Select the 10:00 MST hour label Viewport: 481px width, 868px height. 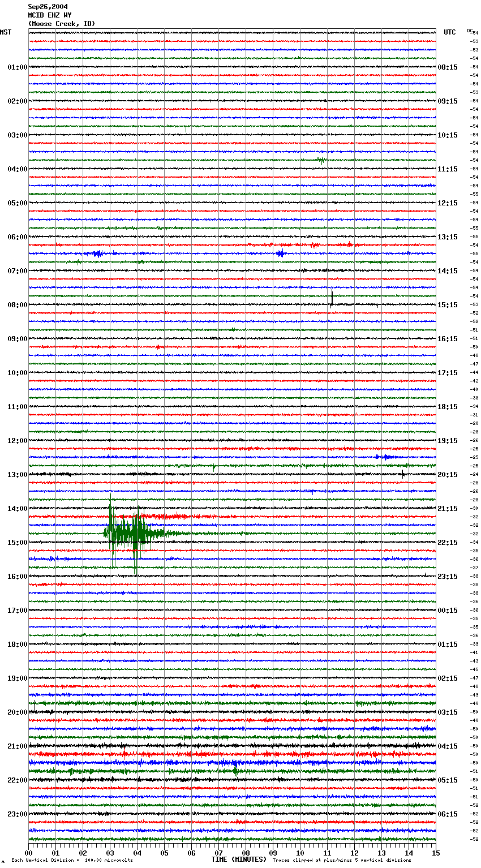click(x=18, y=373)
